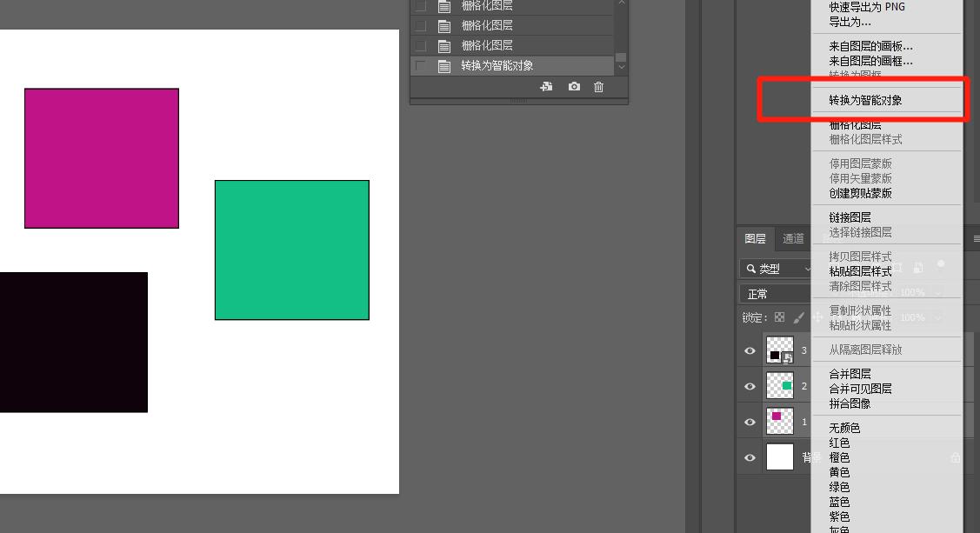Hide the 背景 background layer
This screenshot has width=980, height=533.
click(x=750, y=457)
